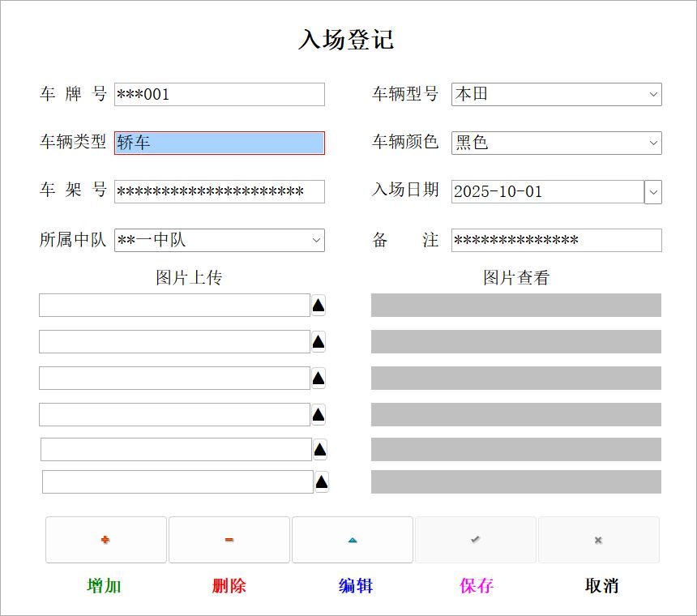Click the second upload arrow under 图片上传
Screen dimensions: 697x616
tap(319, 342)
